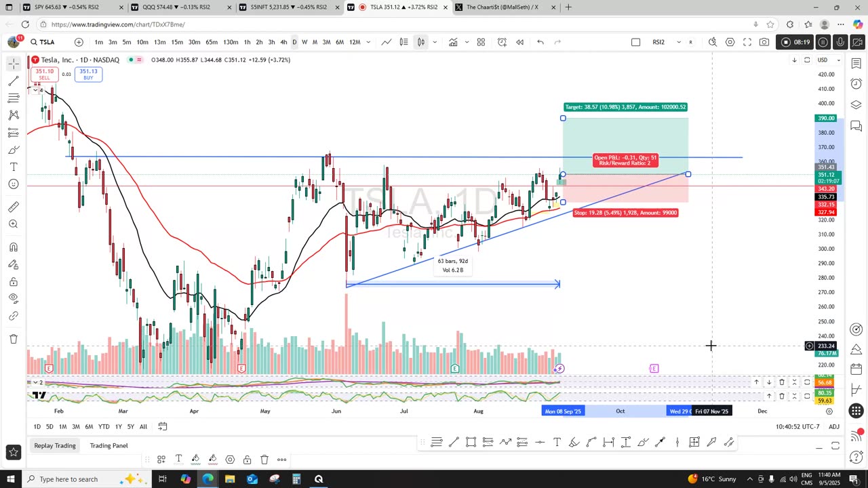Screen dimensions: 868x488
Task: Open the Alerts clock panel on right sidebar
Action: pos(856,83)
